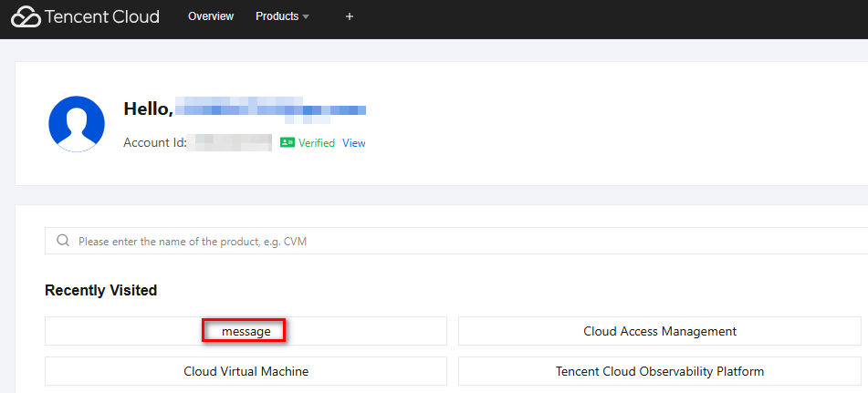Click the blue user avatar
Viewport: 868px width, 393px height.
[77, 124]
